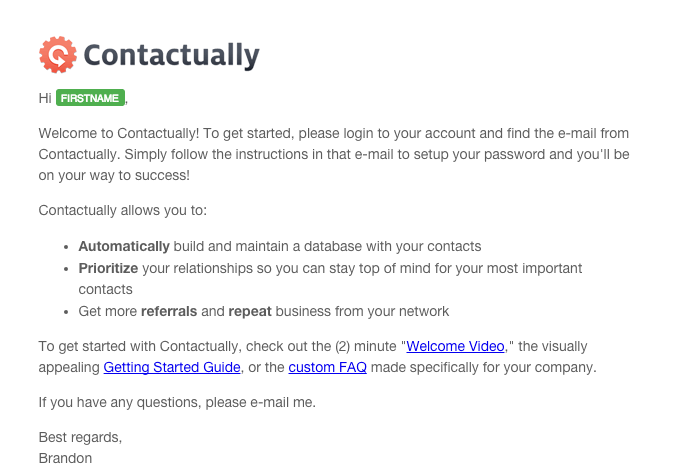Click the text on your way to success
The height and width of the screenshot is (475, 686).
tap(114, 175)
